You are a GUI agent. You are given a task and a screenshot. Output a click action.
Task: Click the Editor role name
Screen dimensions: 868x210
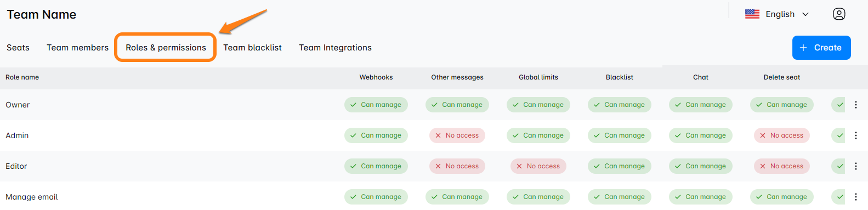[x=16, y=166]
